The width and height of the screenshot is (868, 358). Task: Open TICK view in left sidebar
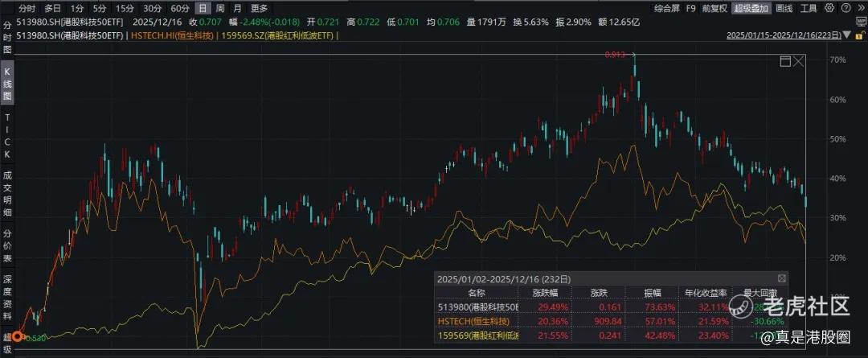point(7,136)
